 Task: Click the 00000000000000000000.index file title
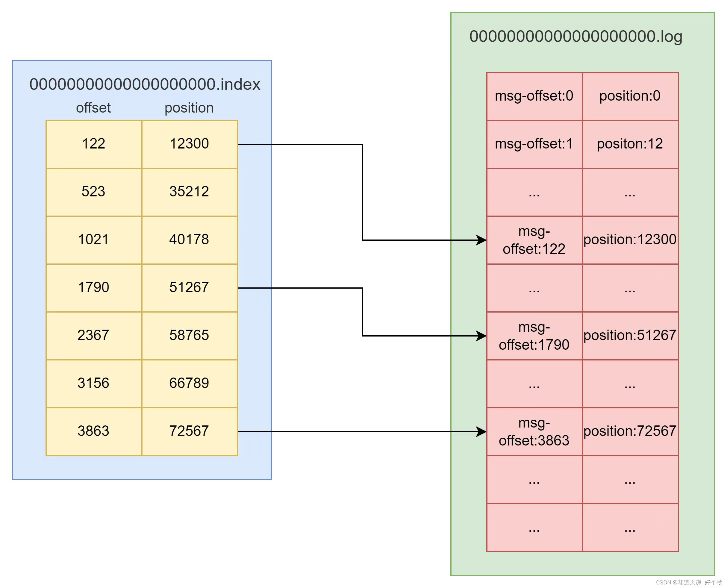tap(145, 84)
